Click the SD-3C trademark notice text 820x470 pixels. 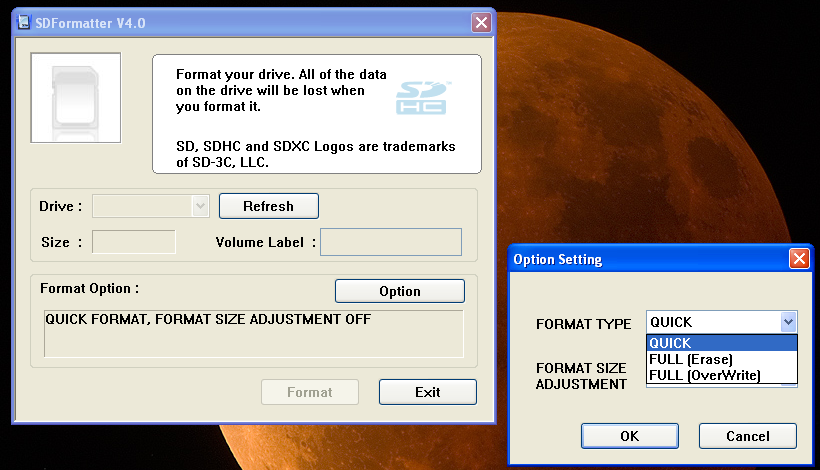(315, 154)
